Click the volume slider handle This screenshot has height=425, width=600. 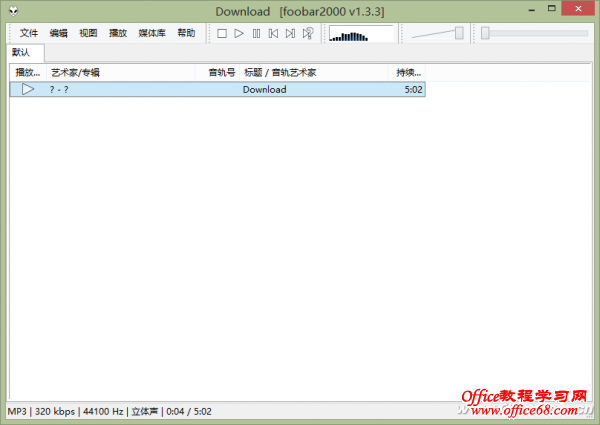[459, 33]
